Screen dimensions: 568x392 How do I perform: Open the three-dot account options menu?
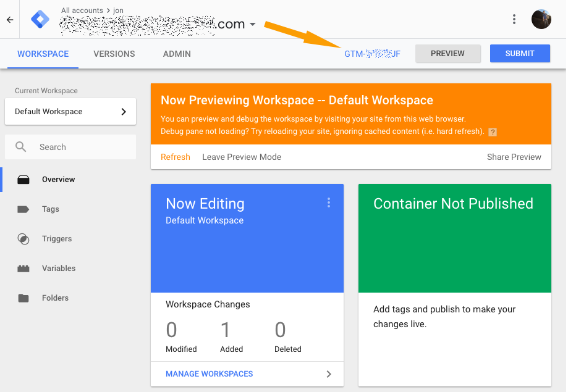pos(514,20)
